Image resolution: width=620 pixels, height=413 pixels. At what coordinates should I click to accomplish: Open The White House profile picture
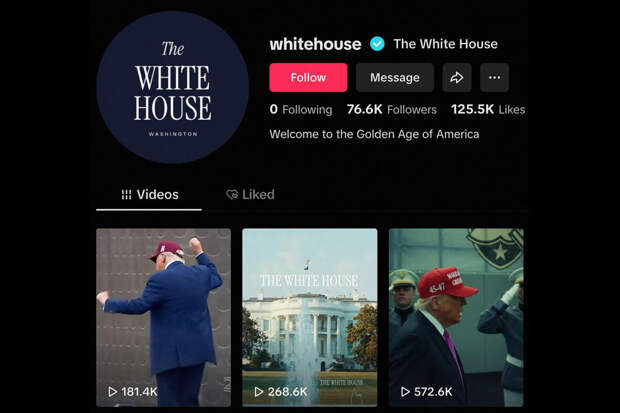[172, 87]
